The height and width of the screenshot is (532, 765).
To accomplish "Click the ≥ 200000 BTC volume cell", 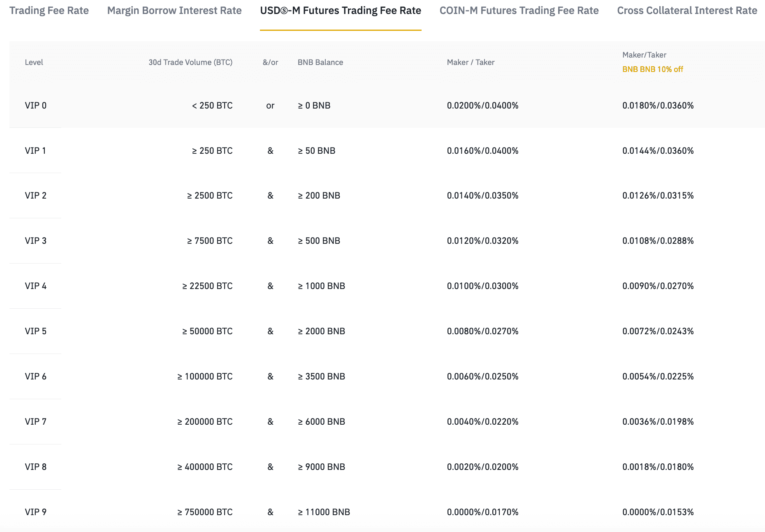I will (x=205, y=422).
